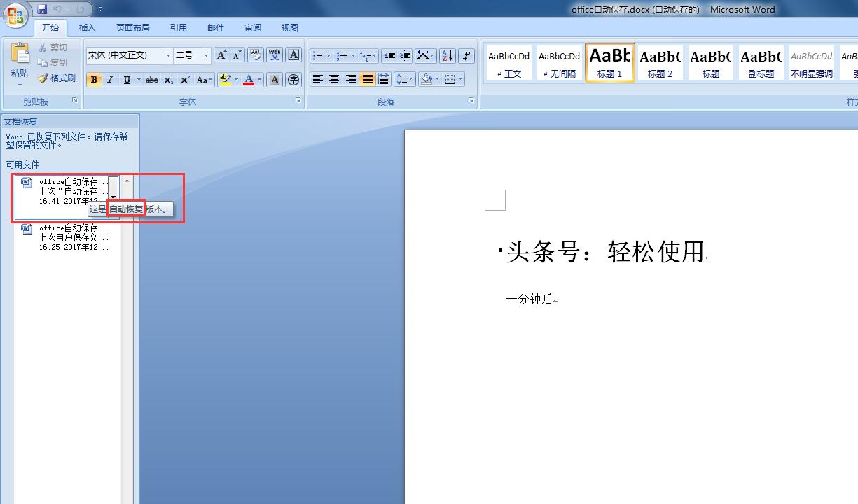Select the superscript icon
Image resolution: width=858 pixels, height=504 pixels.
pyautogui.click(x=184, y=80)
